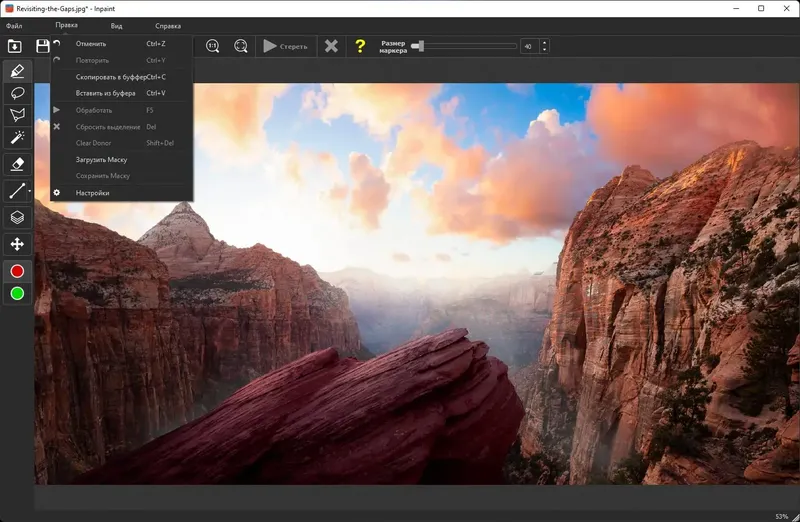Select the Move tool
The image size is (800, 522).
click(x=17, y=244)
